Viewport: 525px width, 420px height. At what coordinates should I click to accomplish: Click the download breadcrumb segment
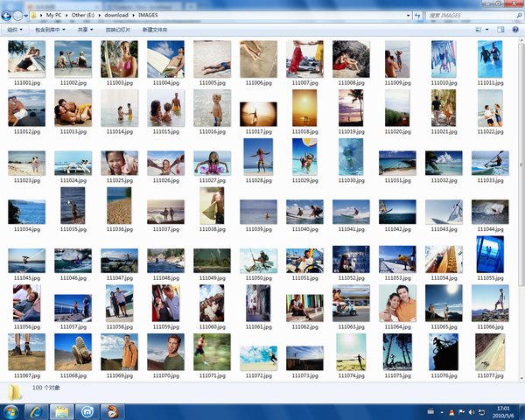[x=116, y=15]
